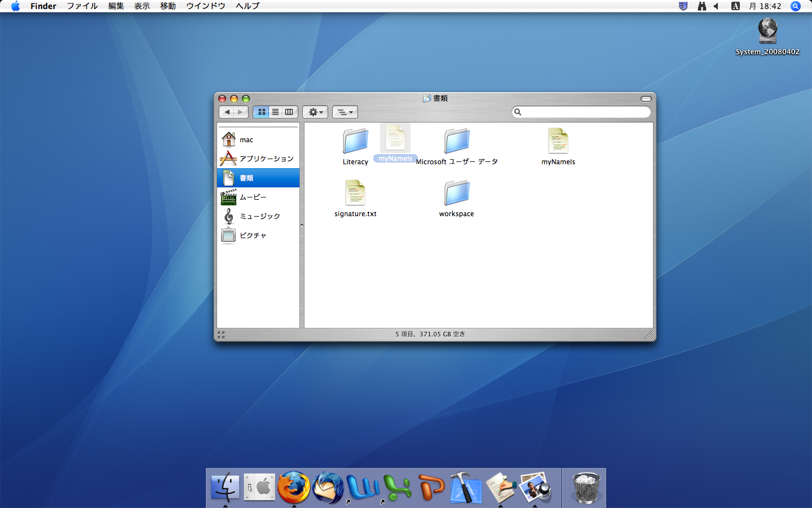The height and width of the screenshot is (508, 812).
Task: Open Spotlight search in the menu bar
Action: [x=796, y=6]
